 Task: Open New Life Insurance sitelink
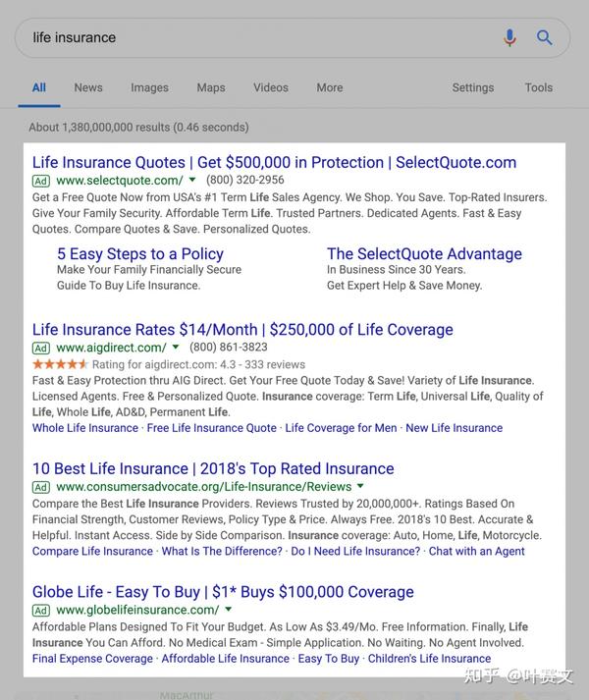pos(455,428)
